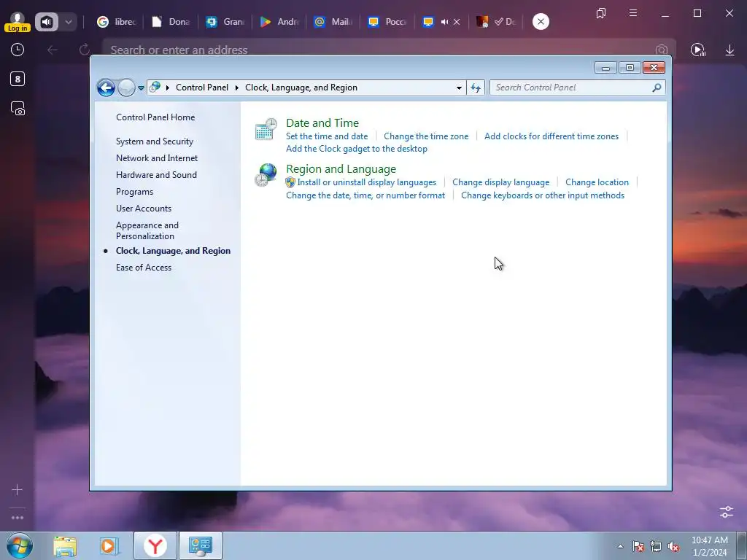Click Change keyboards or other input methods
747x560 pixels.
(x=543, y=195)
